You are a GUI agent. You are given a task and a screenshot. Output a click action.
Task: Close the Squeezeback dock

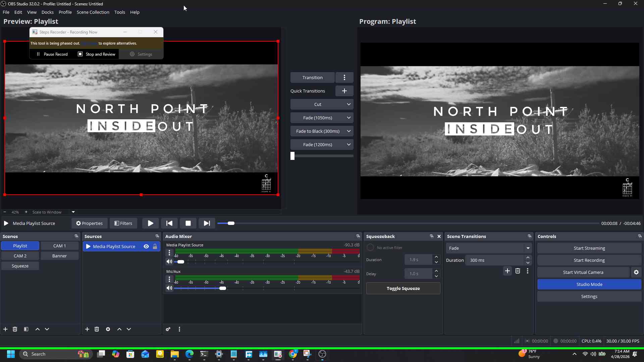(439, 236)
